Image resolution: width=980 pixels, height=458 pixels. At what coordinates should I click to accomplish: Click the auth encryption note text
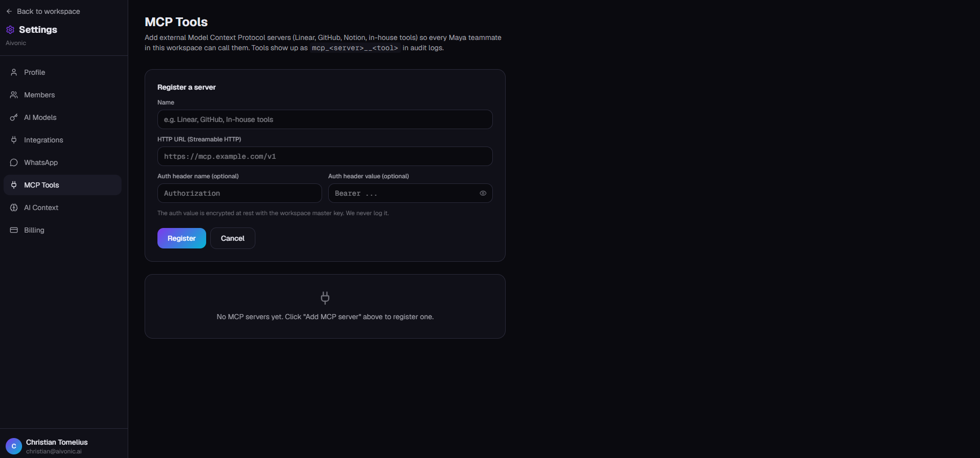coord(273,213)
